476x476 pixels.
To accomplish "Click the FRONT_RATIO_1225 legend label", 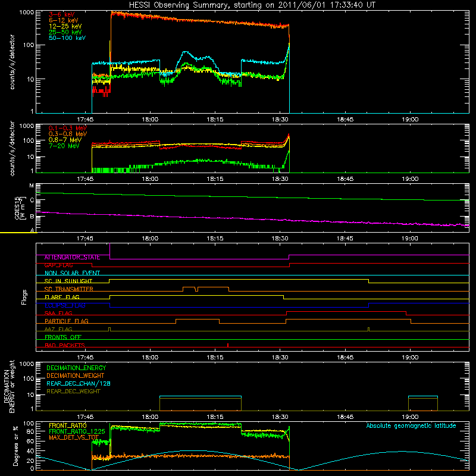I will click(77, 431).
